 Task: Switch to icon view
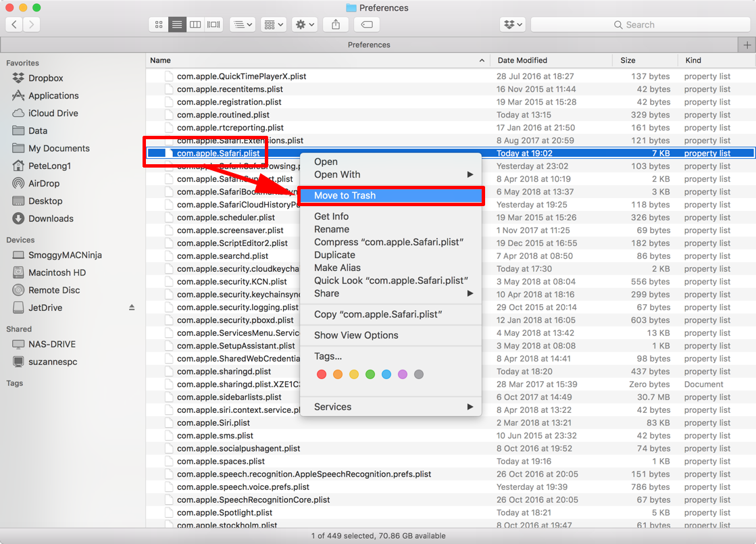(159, 24)
